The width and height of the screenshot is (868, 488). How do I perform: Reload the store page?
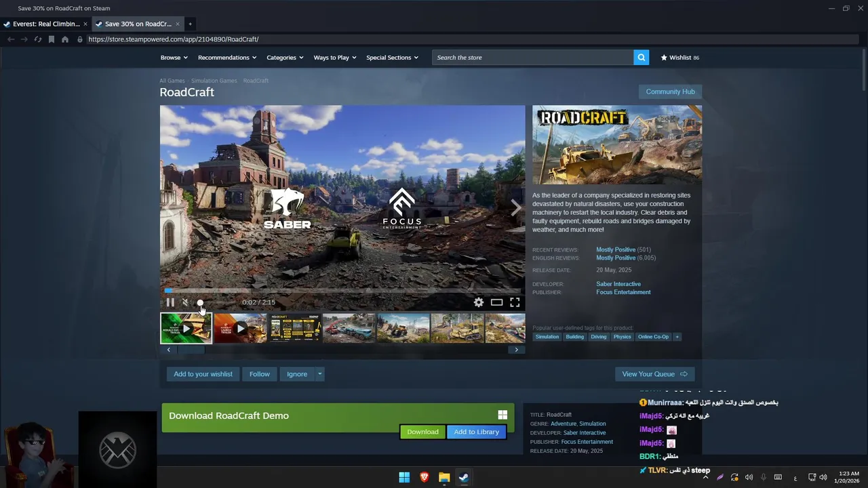click(x=38, y=39)
